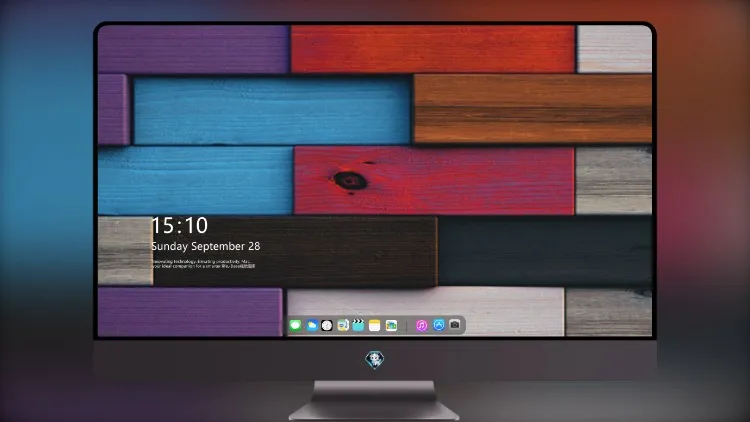This screenshot has width=750, height=422.
Task: Open the yellow Notes app in dock
Action: [x=375, y=325]
